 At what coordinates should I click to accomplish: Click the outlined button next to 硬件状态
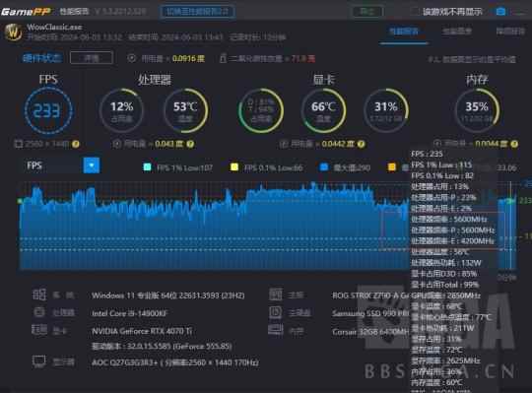[92, 58]
